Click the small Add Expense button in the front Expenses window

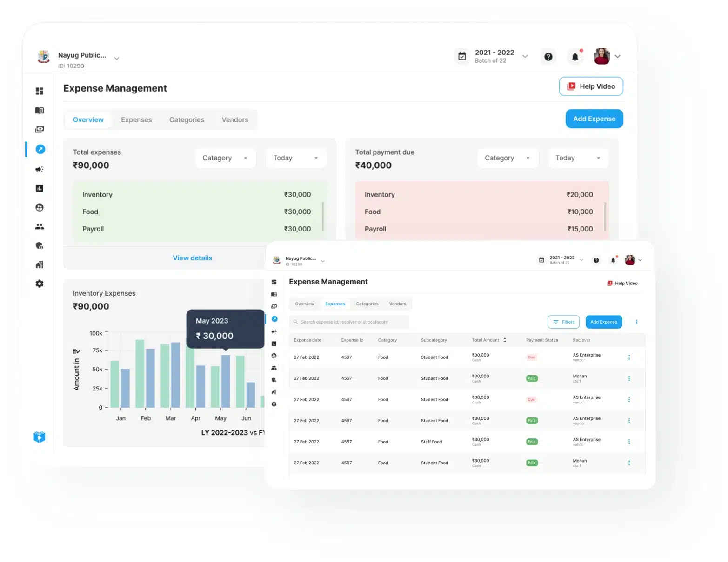click(603, 322)
